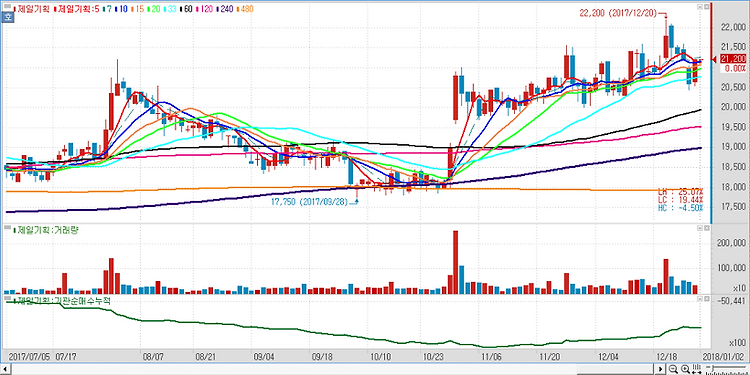Screen dimensions: 750x375
Task: Close the 거래량 volume panel
Action: 706,229
